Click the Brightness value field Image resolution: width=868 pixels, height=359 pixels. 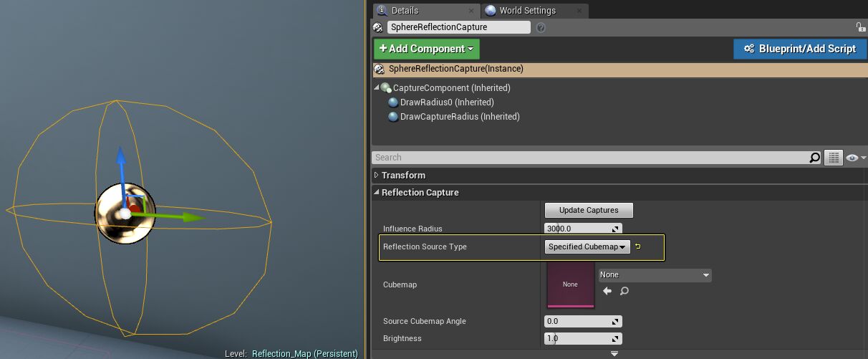coord(577,338)
